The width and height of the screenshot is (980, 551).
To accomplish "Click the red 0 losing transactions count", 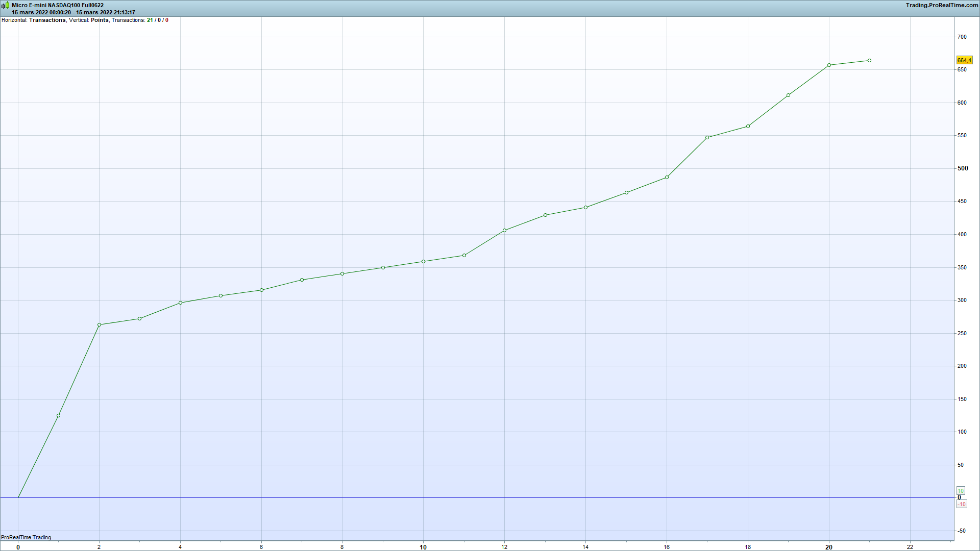I will coord(167,20).
